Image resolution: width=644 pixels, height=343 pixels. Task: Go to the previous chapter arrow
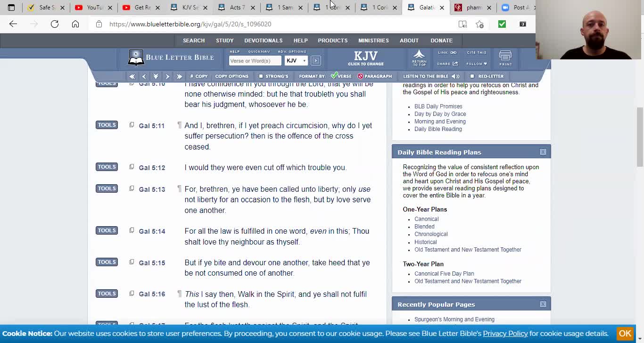(144, 76)
